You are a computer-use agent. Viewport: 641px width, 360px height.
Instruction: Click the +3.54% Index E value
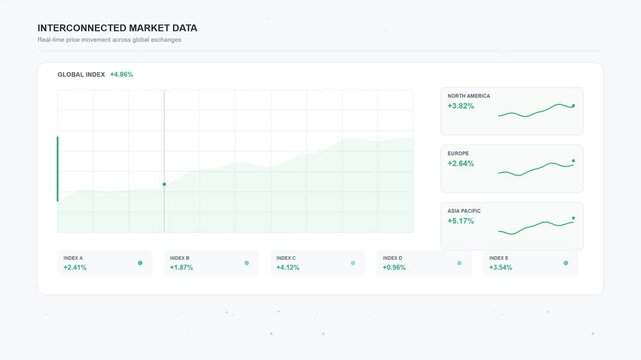pos(500,268)
